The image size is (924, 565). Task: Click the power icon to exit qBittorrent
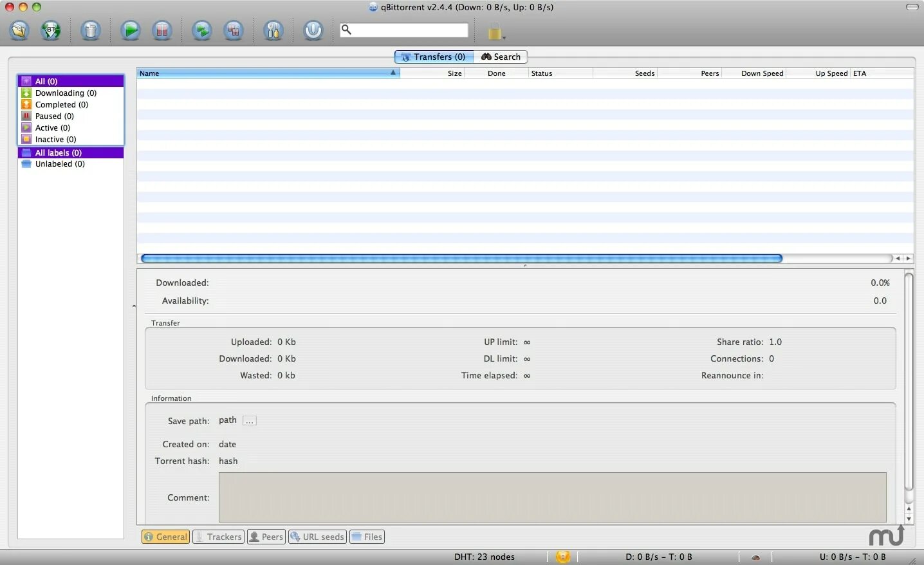[x=313, y=30]
